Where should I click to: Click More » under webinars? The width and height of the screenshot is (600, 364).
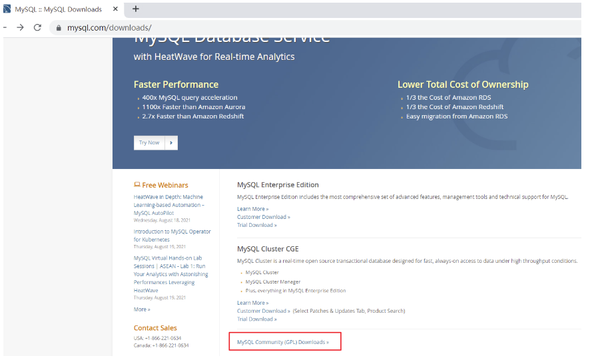click(142, 309)
